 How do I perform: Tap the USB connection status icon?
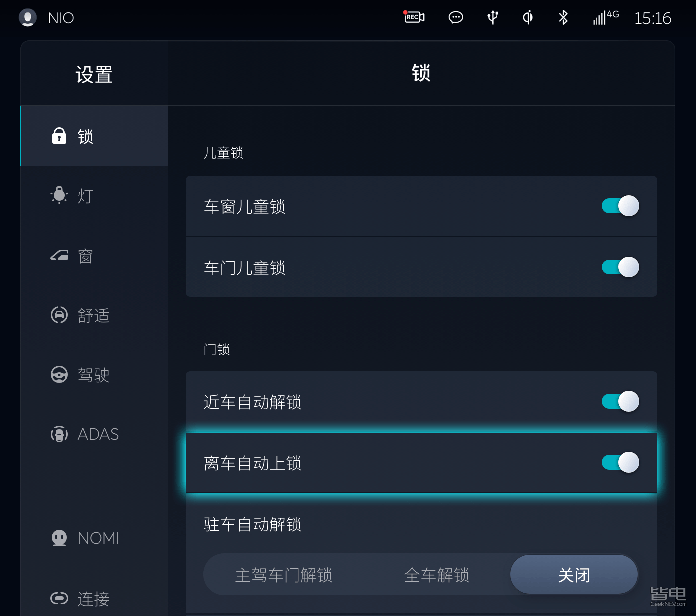click(493, 18)
